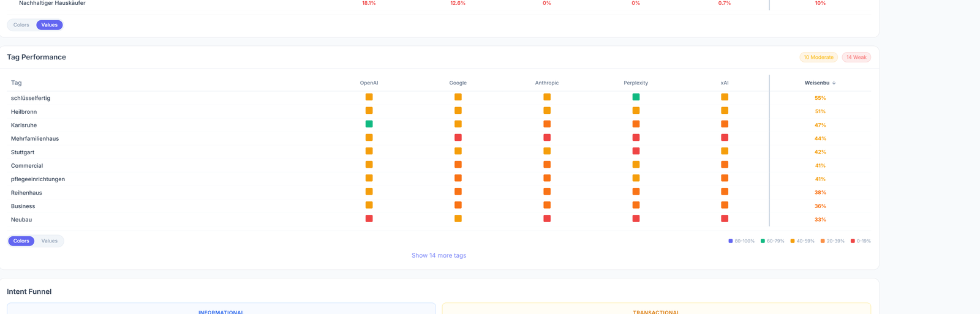Open the 10 Moderate badge filter
Screen dimensions: 980x314
(x=818, y=57)
